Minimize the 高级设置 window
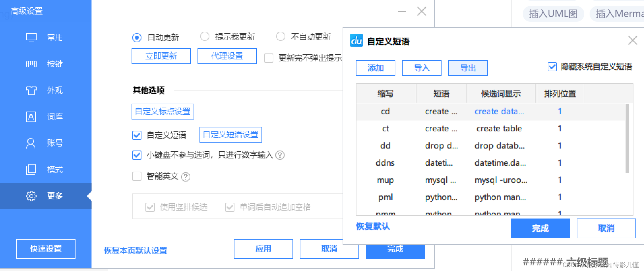Image resolution: width=644 pixels, height=271 pixels. [402, 11]
